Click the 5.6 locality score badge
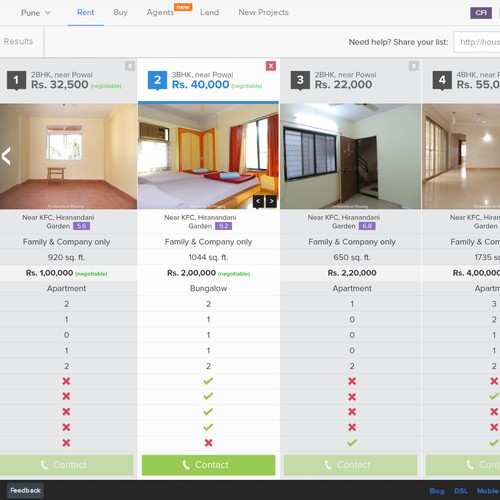500x500 pixels. [x=81, y=226]
